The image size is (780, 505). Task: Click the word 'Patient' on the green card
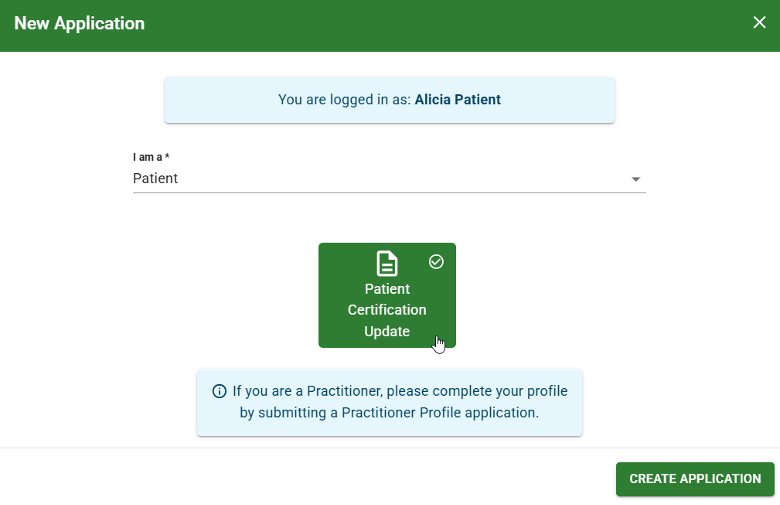[x=387, y=289]
